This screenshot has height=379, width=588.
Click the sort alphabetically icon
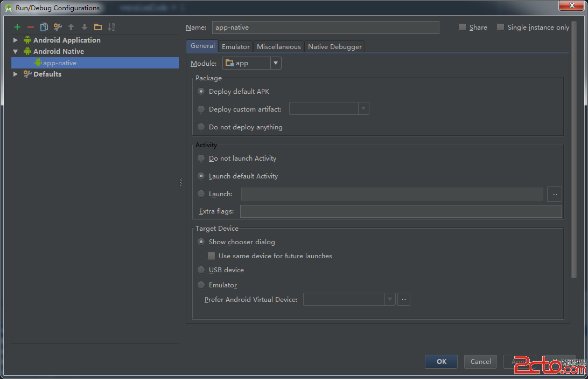pos(111,27)
